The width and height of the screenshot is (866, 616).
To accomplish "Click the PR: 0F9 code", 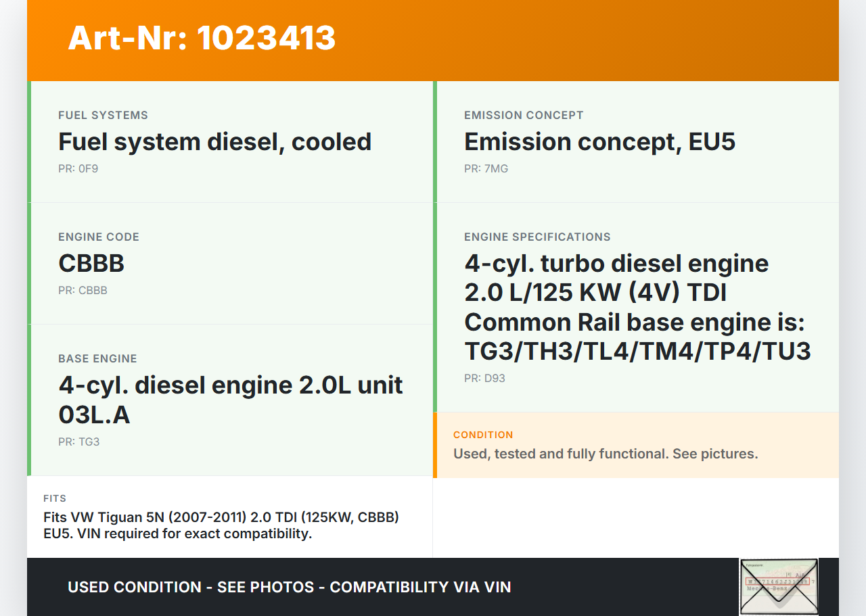I will (78, 169).
